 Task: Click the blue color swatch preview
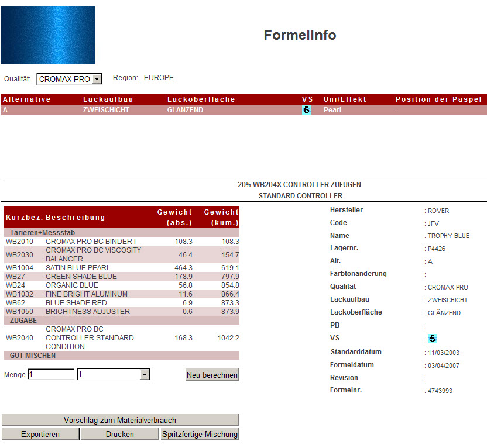[x=48, y=35]
